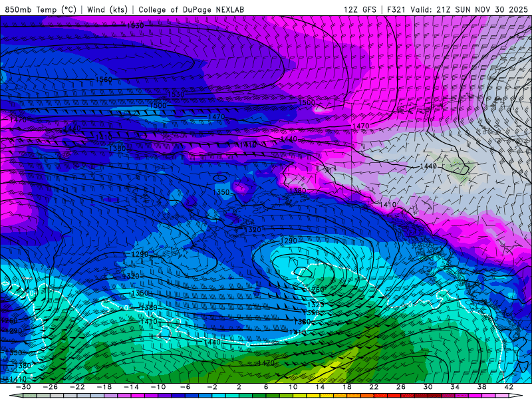Click 'Valid: 21Z SUN NOV 30 2025' text
The height and width of the screenshot is (399, 532).
tap(469, 9)
